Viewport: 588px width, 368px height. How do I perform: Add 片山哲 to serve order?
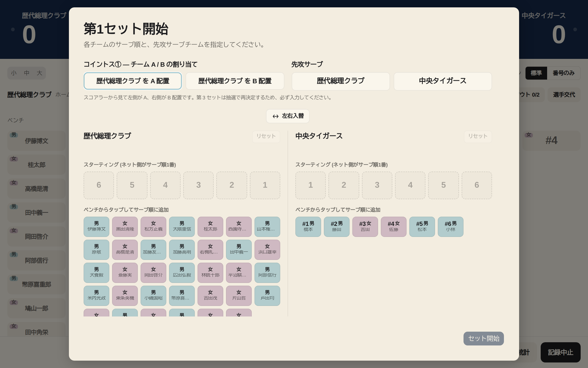pyautogui.click(x=239, y=296)
